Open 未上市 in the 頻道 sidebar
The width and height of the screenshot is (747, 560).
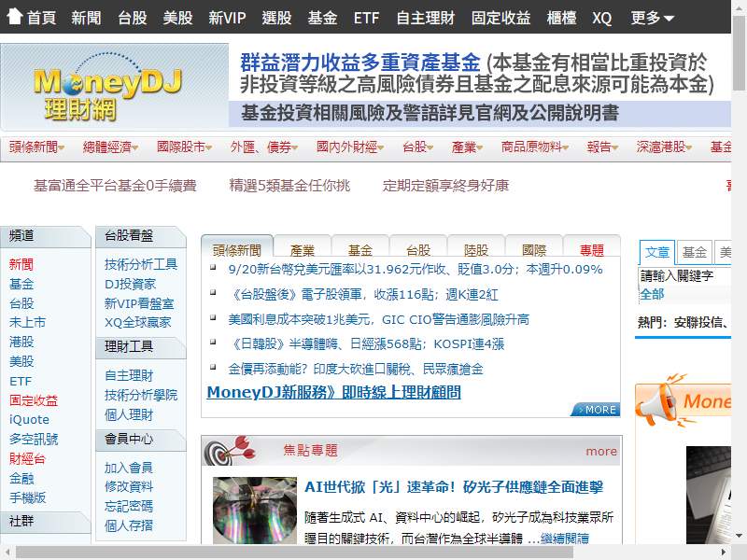(27, 322)
